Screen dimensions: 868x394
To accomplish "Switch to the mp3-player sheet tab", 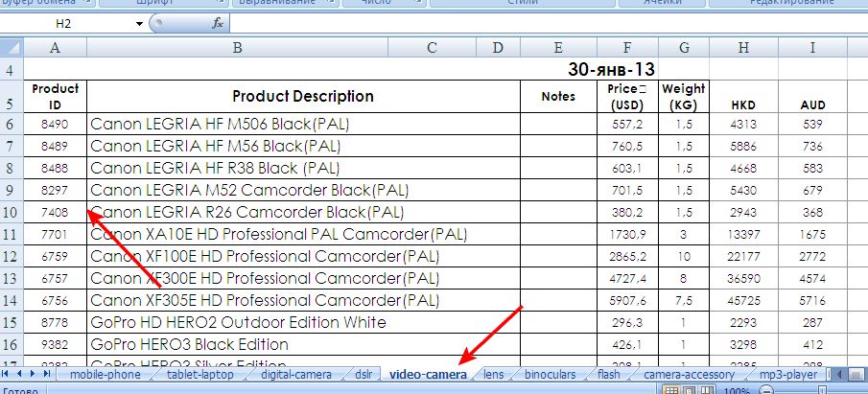I will 788,375.
